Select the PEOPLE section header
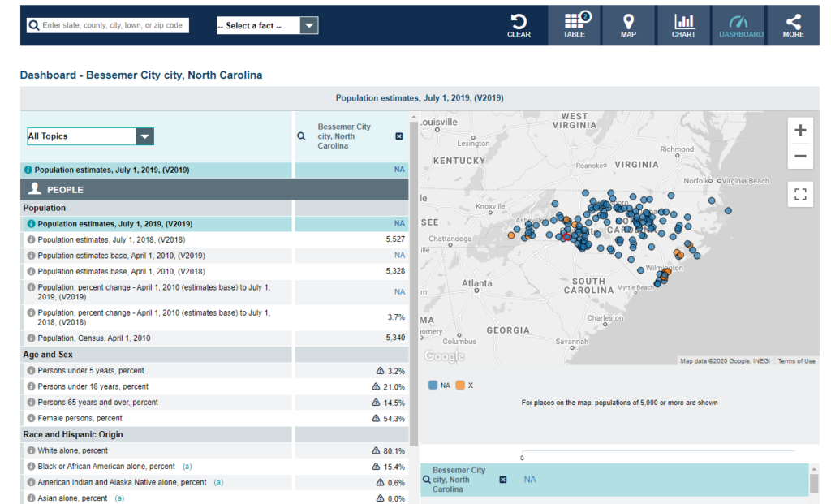Screen dimensions: 831x504 214,189
